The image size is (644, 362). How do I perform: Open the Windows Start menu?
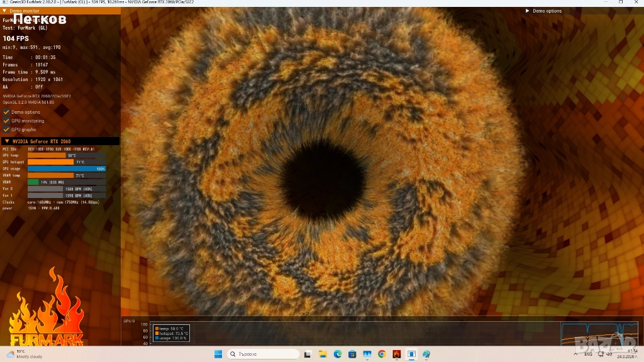coord(218,354)
